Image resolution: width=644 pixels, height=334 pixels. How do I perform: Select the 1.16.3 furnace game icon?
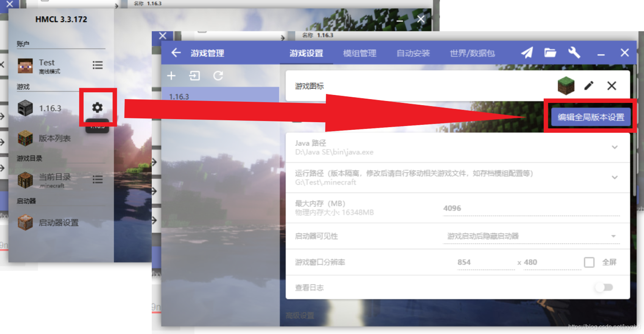pos(25,108)
